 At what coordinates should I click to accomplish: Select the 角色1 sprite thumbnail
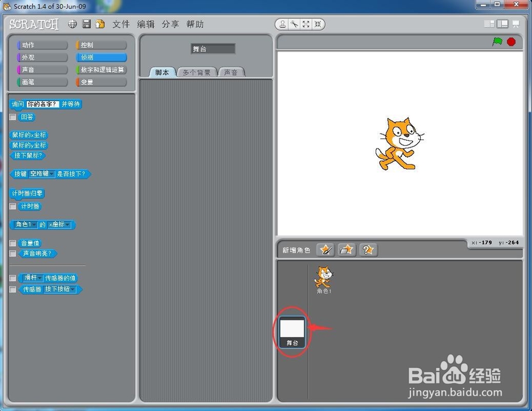tap(324, 280)
